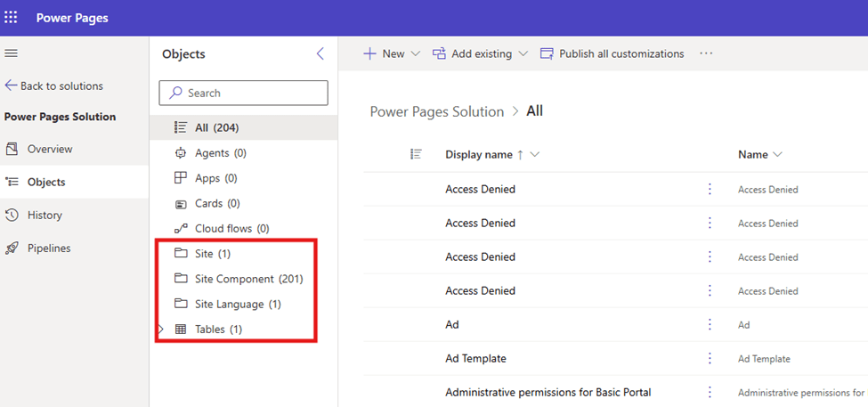
Task: Open more options for Ad Template row
Action: tap(710, 358)
